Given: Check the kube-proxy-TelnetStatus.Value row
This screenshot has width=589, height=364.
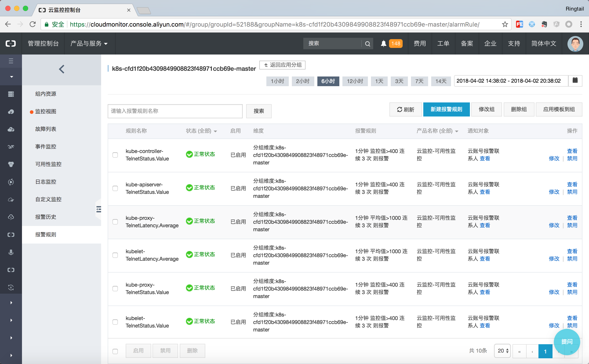Looking at the screenshot, I should pos(115,289).
